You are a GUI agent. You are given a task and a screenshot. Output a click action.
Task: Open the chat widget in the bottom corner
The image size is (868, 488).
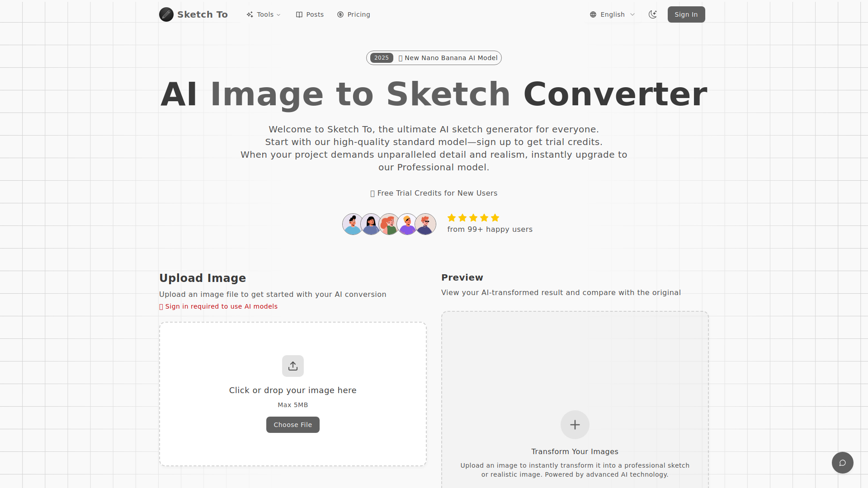(x=842, y=462)
